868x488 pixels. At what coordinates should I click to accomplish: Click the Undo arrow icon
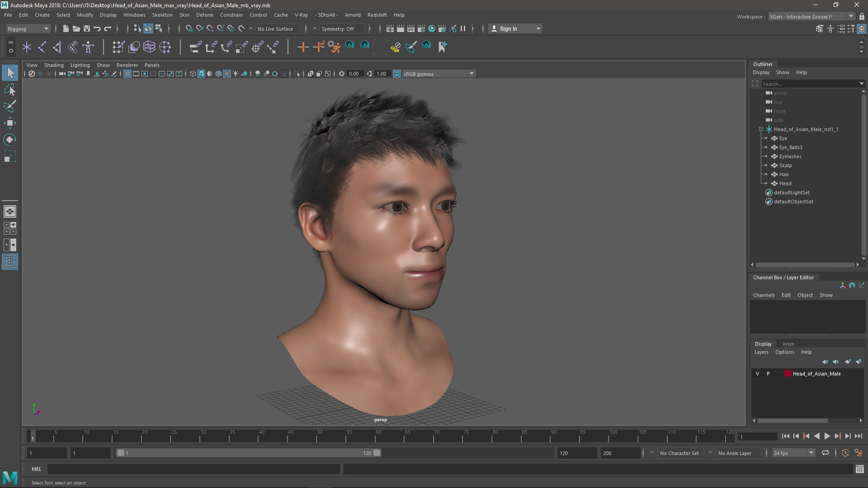coord(97,28)
